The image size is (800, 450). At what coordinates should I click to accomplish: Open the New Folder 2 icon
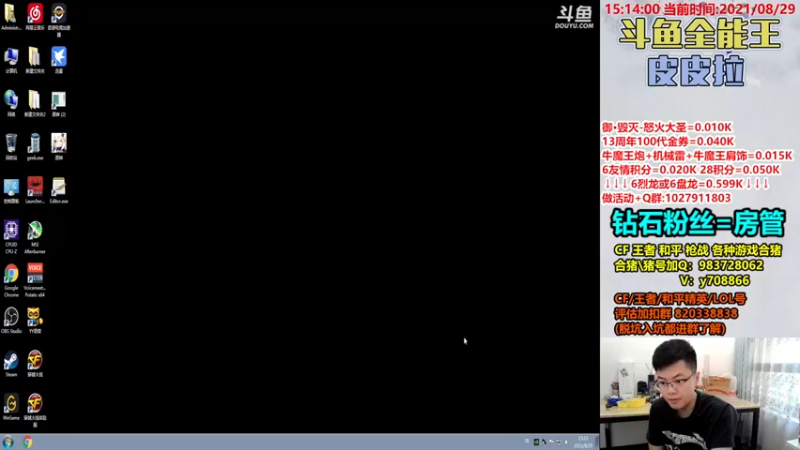coord(35,104)
